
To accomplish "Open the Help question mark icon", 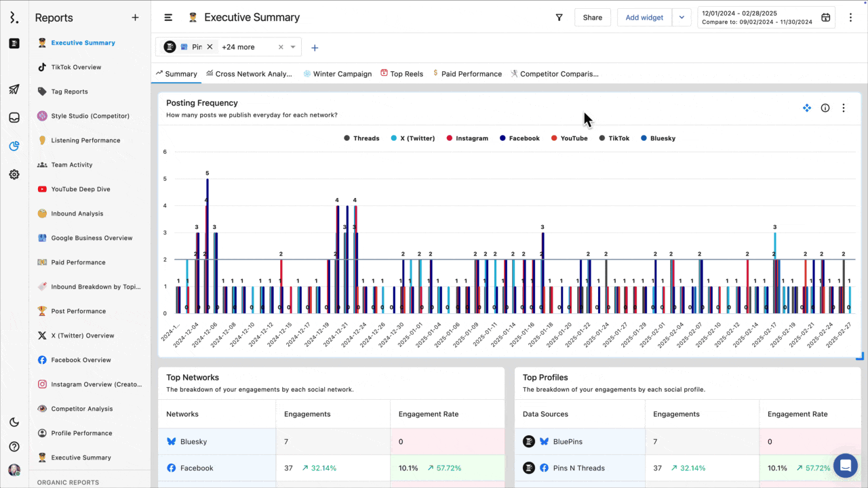I will click(x=14, y=447).
